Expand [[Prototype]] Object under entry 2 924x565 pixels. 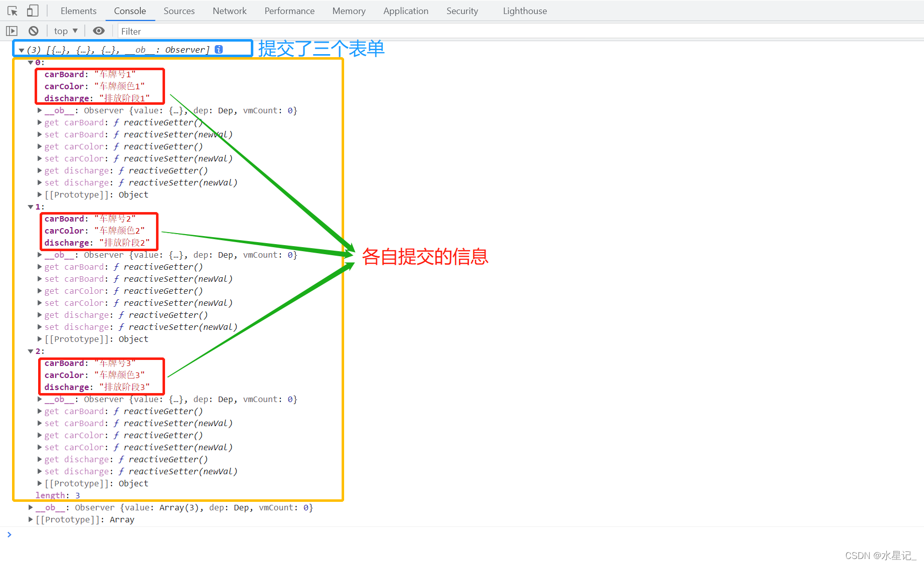[x=40, y=483]
